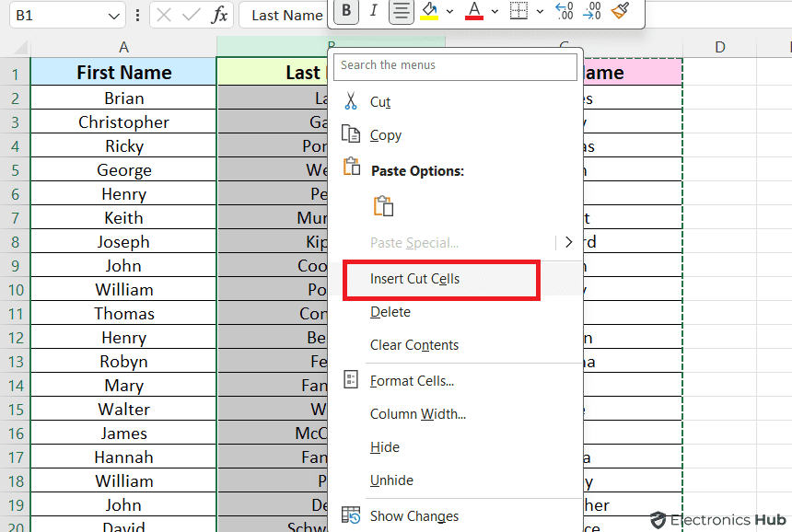Toggle bold formatting in the toolbar

[345, 11]
